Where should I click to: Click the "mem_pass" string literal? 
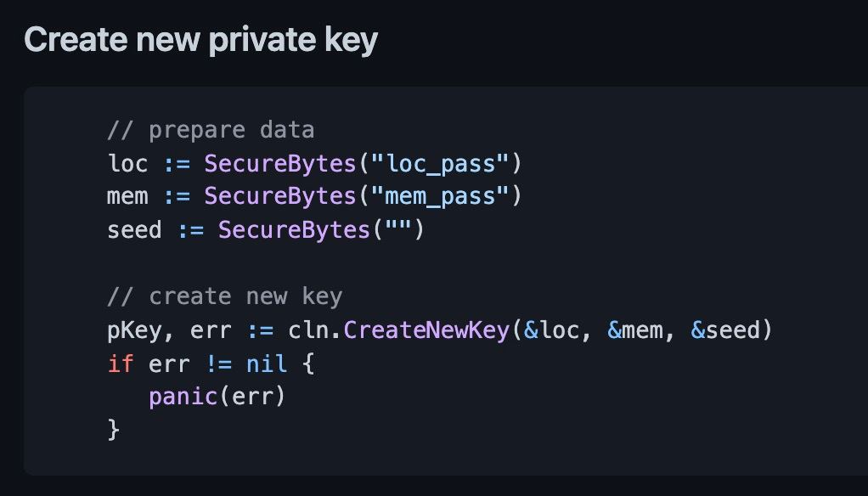coord(440,196)
